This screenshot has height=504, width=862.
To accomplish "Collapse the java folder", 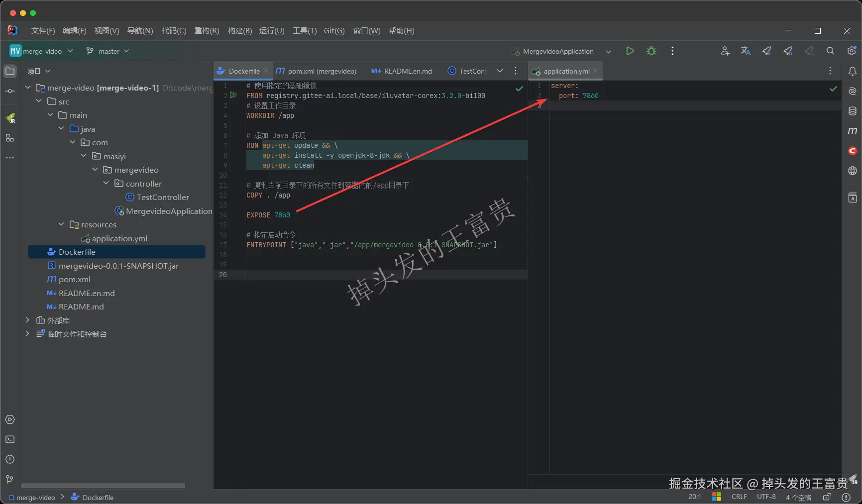I will click(61, 128).
